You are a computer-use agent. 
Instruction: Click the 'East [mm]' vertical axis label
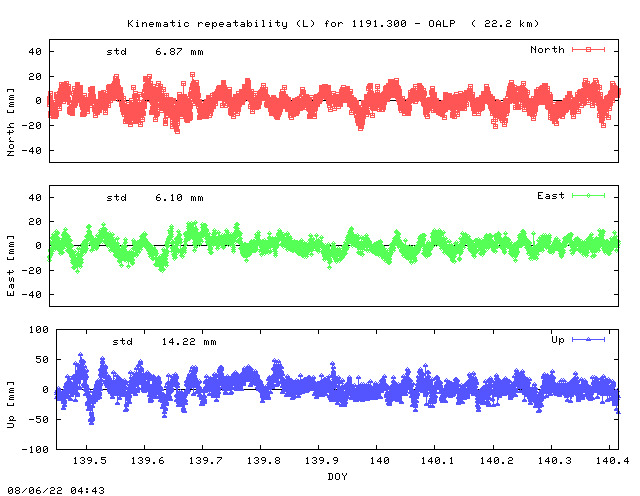tap(11, 266)
